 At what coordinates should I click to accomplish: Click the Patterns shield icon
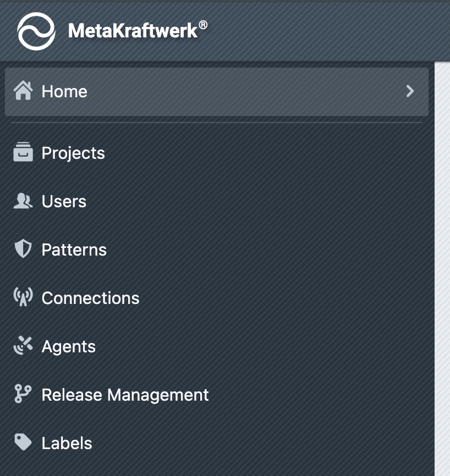click(x=23, y=250)
